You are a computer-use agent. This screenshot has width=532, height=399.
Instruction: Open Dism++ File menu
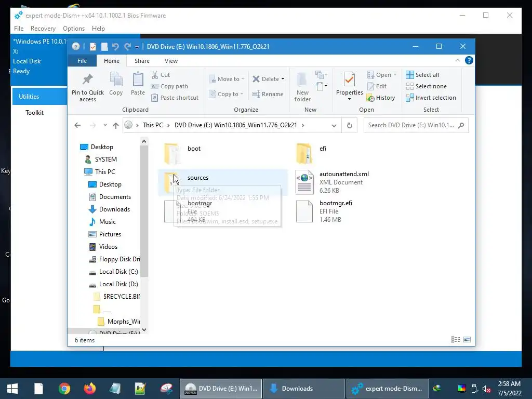point(19,29)
